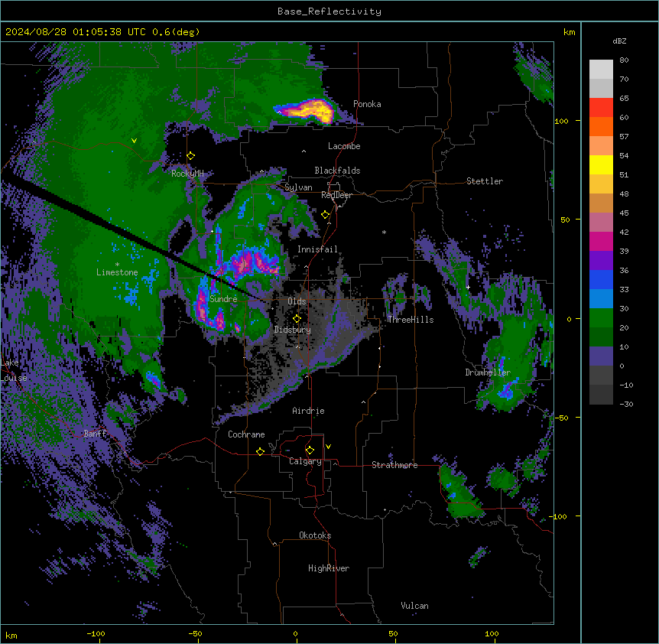Click the Vulcan town label

tap(414, 606)
